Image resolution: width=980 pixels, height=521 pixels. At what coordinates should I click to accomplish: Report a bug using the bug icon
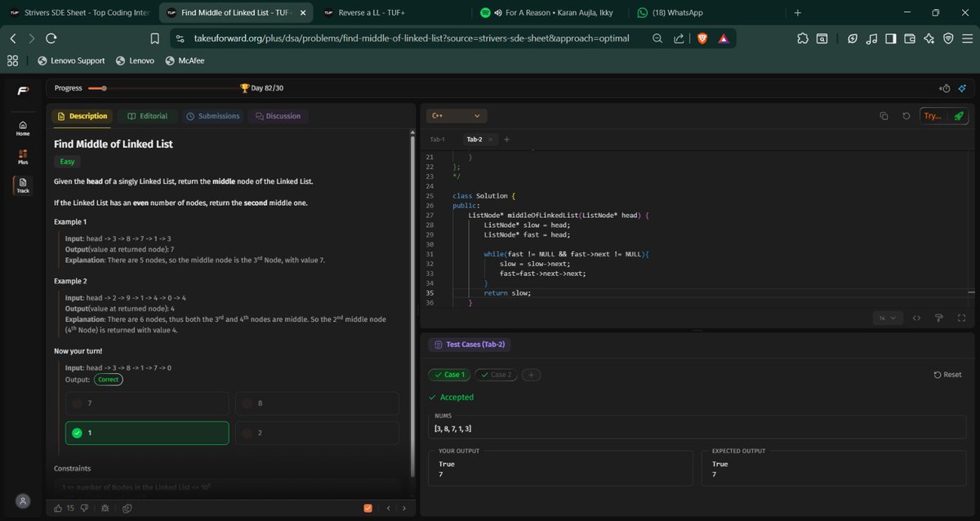pyautogui.click(x=105, y=508)
